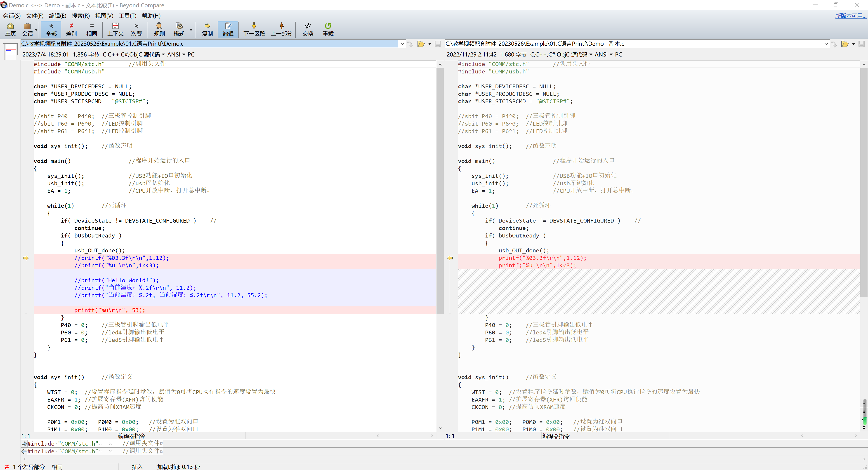The width and height of the screenshot is (868, 470).
Task: Open the Search (搜索) menu
Action: (80, 16)
